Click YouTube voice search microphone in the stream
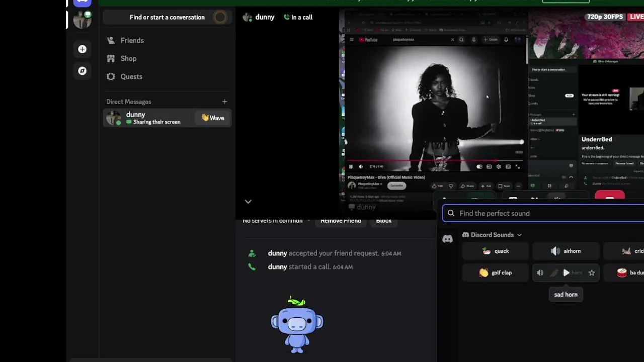This screenshot has height=362, width=644. (473, 40)
